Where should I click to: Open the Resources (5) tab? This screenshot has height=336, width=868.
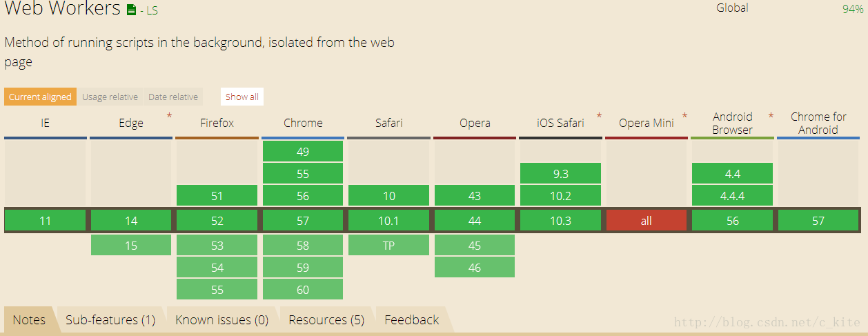point(326,320)
